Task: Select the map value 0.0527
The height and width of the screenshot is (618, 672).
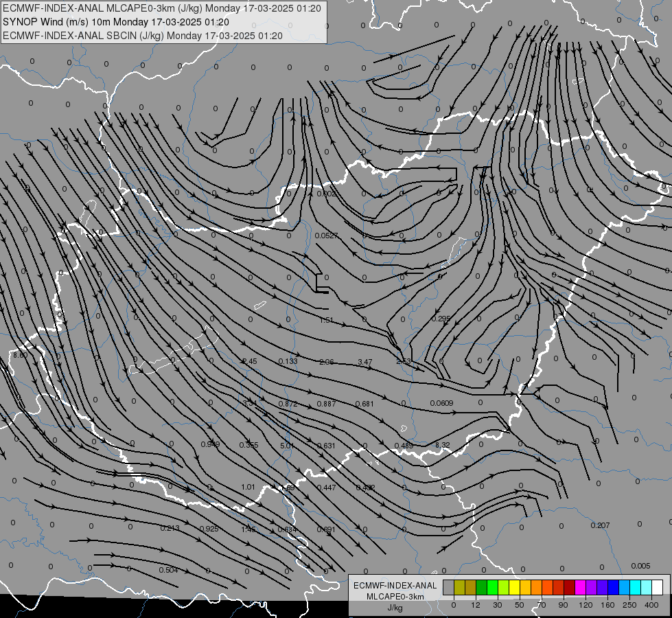Action: click(x=326, y=236)
